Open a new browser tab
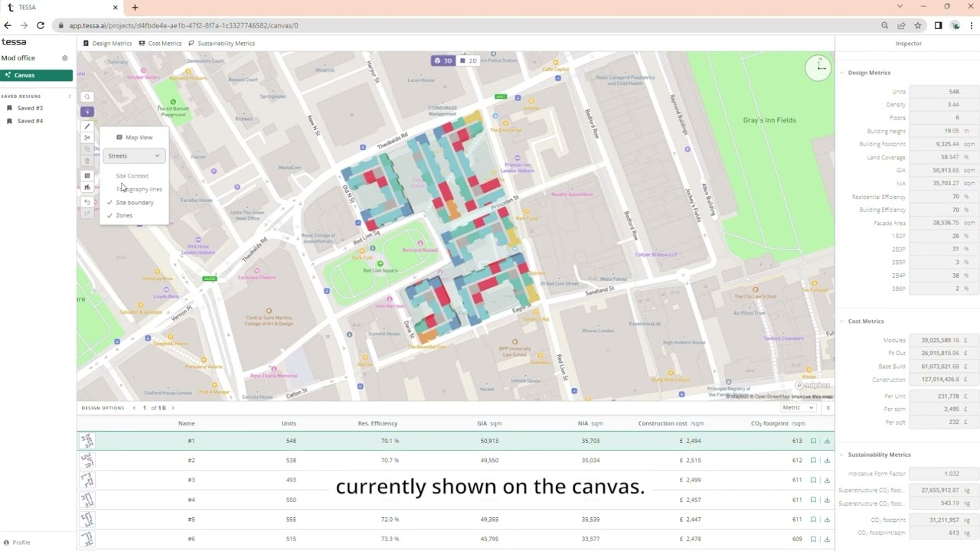Image resolution: width=980 pixels, height=551 pixels. click(x=135, y=8)
